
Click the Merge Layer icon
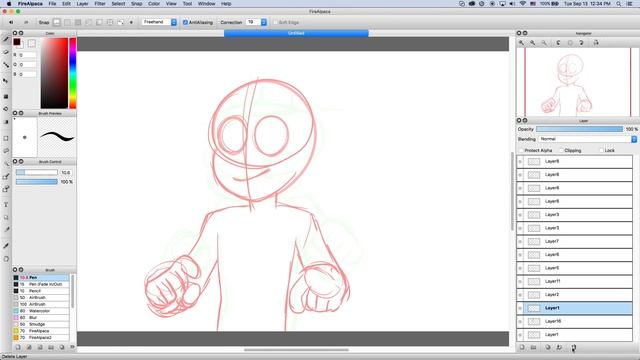tap(559, 347)
